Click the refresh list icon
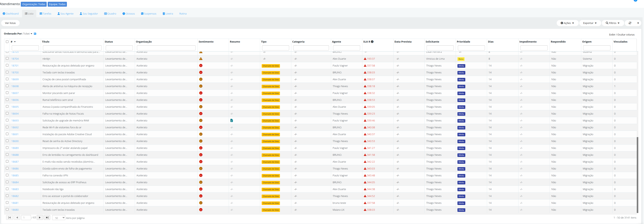Image resolution: width=644 pixels, height=224 pixels. tap(630, 23)
